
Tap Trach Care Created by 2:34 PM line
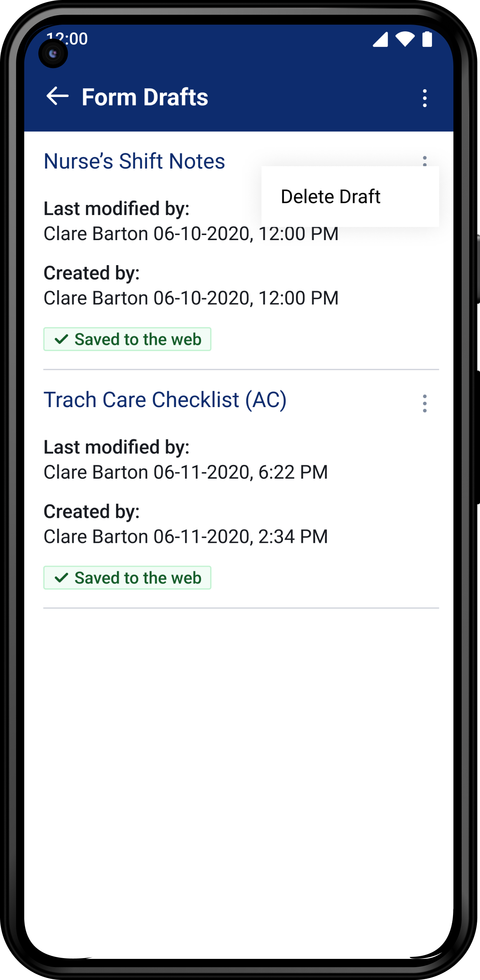pyautogui.click(x=186, y=537)
